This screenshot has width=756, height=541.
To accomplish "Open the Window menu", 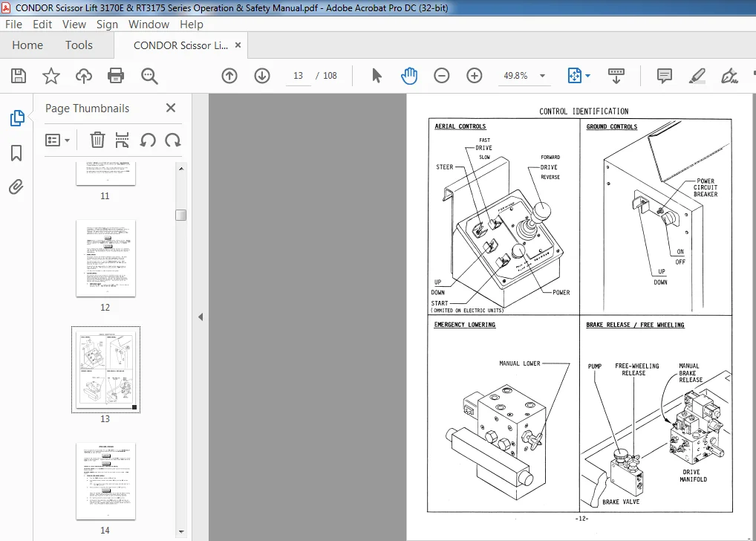I will coord(149,24).
